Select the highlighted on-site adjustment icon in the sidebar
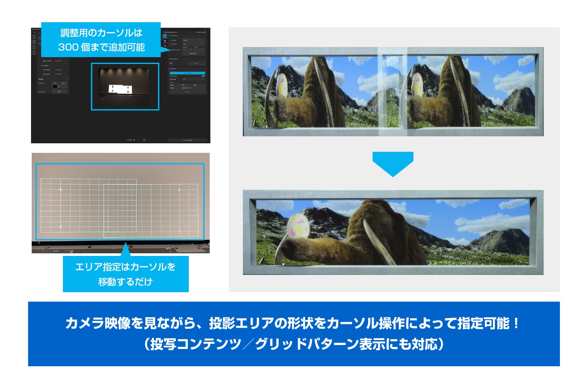This screenshot has width=588, height=379. [x=34, y=42]
